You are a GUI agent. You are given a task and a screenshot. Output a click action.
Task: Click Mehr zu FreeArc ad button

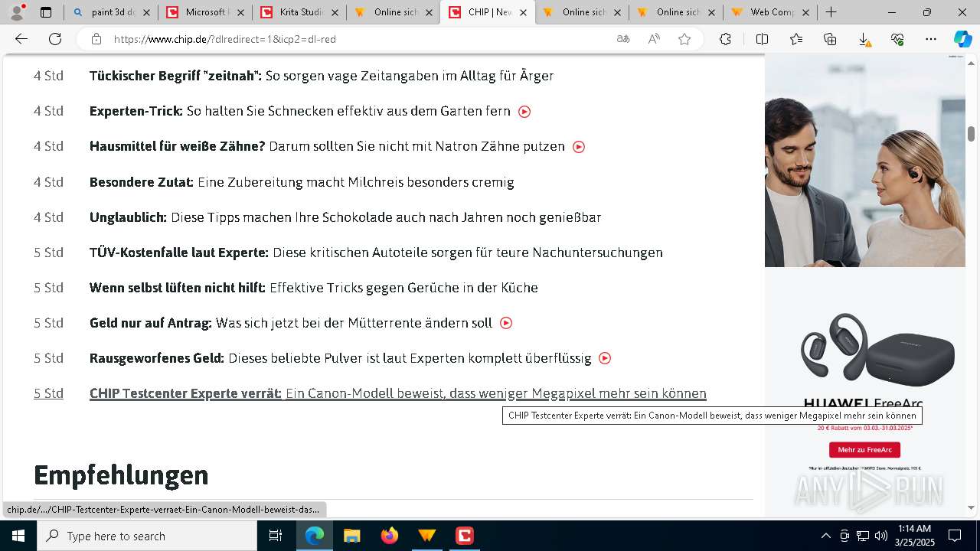pos(864,450)
